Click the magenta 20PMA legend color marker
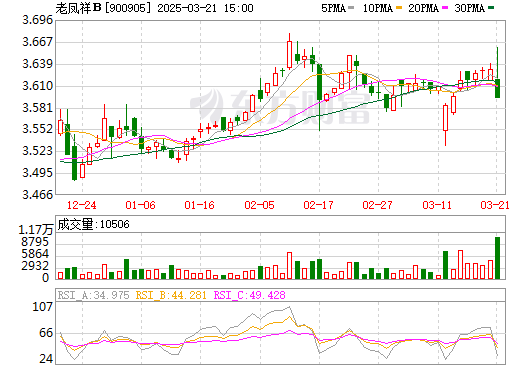Viewport: 520px width, 365px height. [445, 8]
